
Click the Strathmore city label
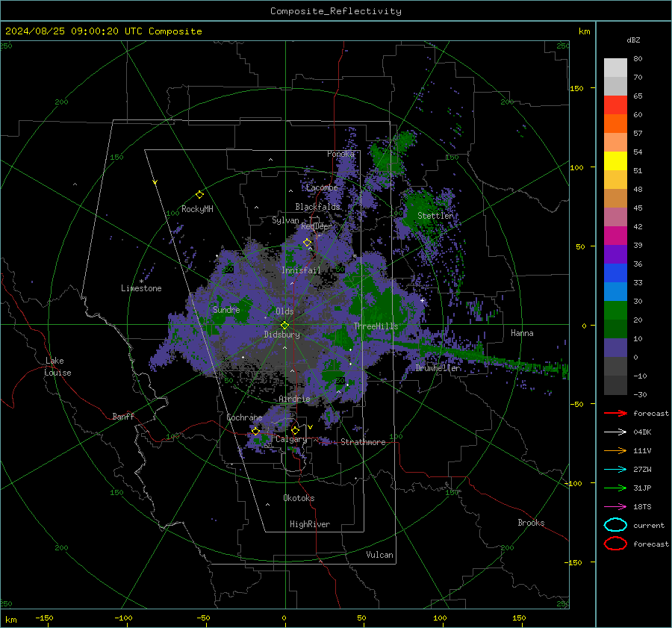(x=363, y=442)
